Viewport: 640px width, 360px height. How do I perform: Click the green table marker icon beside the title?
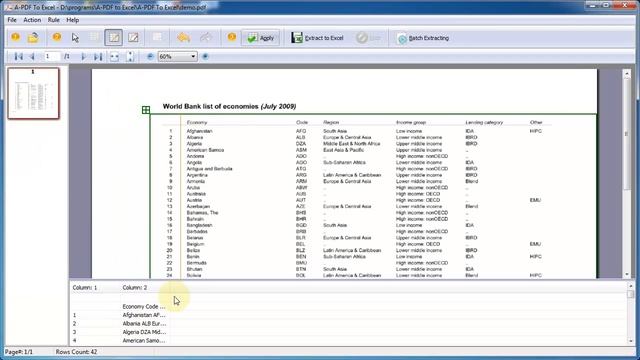146,109
